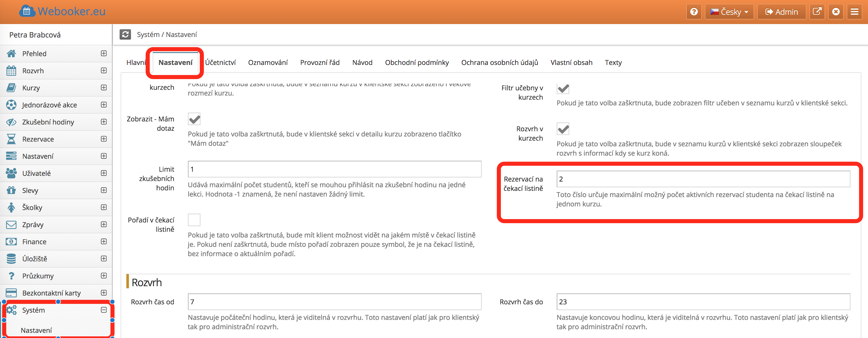Toggle the Filtr učebny v kurzech checkbox
Image resolution: width=868 pixels, height=338 pixels.
(x=563, y=88)
